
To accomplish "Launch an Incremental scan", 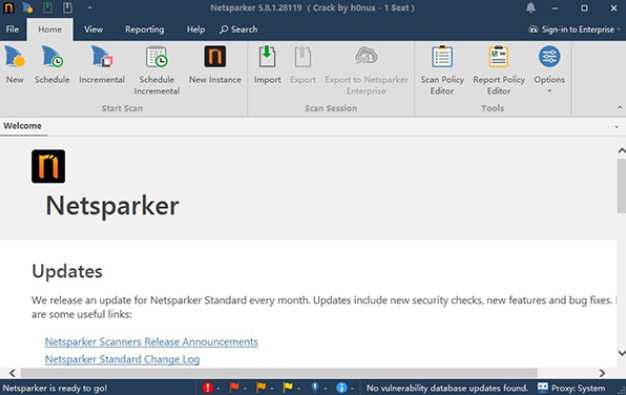I will pos(102,65).
